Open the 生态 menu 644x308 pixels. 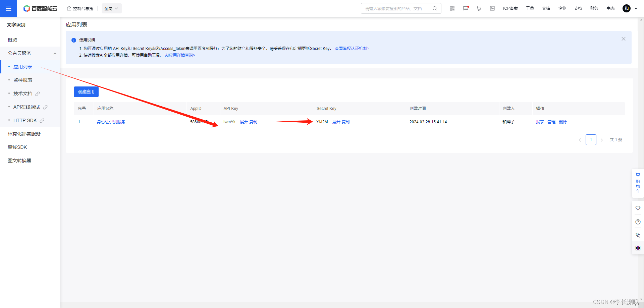610,8
